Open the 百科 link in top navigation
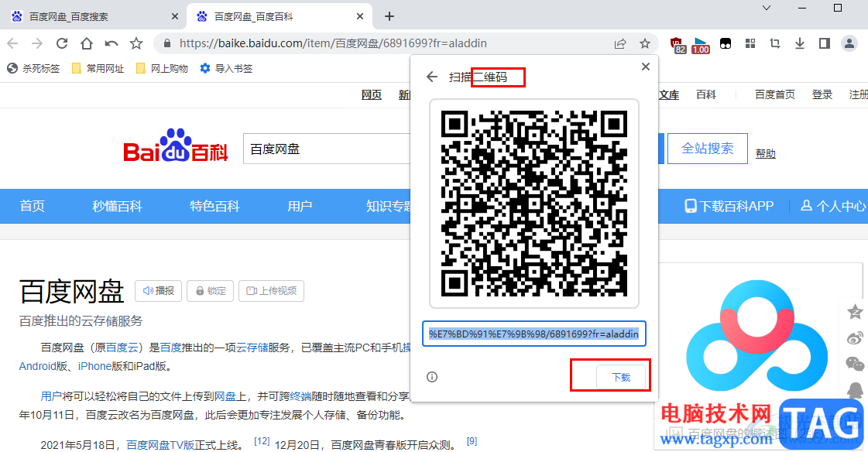This screenshot has height=452, width=868. pyautogui.click(x=706, y=94)
